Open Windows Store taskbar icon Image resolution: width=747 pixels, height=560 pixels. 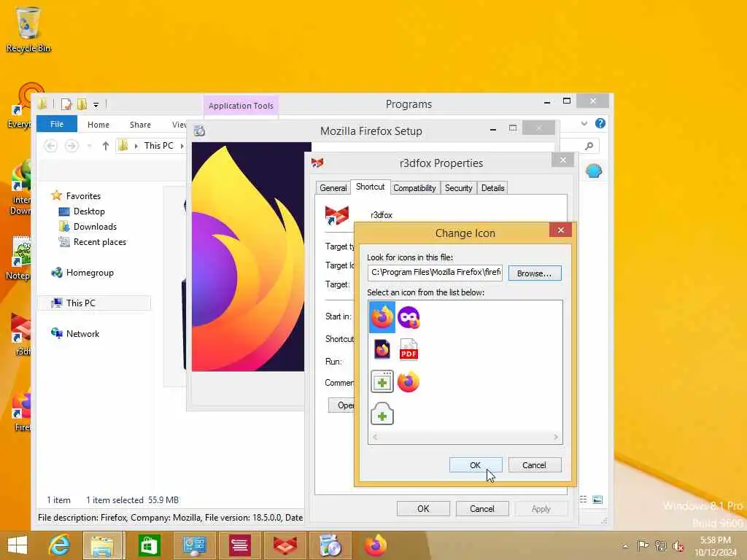(149, 545)
